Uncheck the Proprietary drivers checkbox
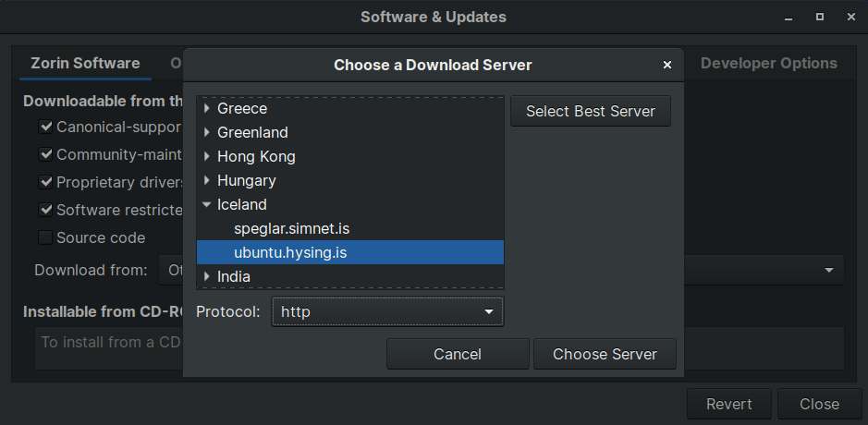The image size is (868, 425). click(45, 182)
